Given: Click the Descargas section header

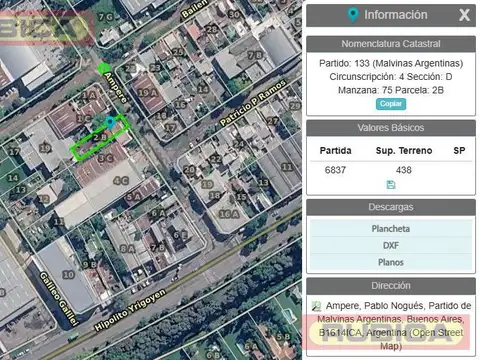Looking at the screenshot, I should pos(391,207).
